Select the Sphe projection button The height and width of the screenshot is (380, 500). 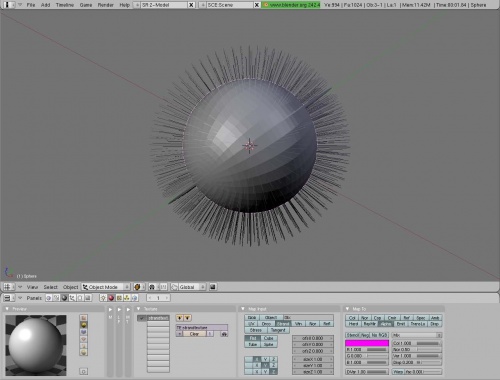[269, 344]
